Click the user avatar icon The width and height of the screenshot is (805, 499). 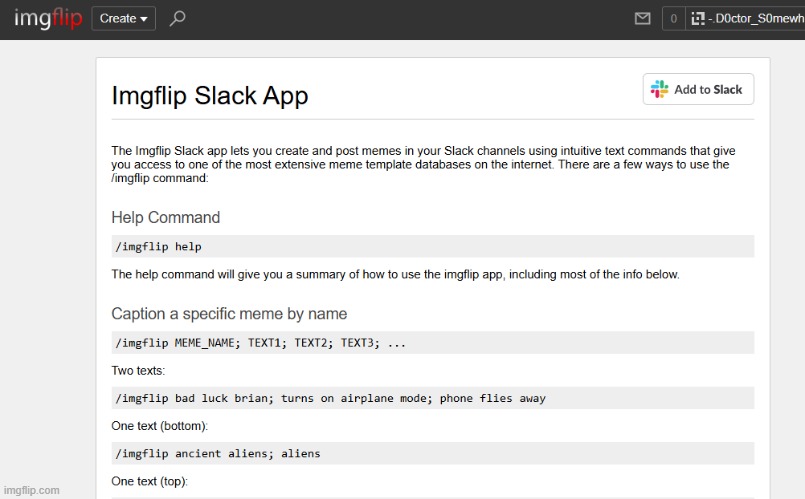click(697, 19)
